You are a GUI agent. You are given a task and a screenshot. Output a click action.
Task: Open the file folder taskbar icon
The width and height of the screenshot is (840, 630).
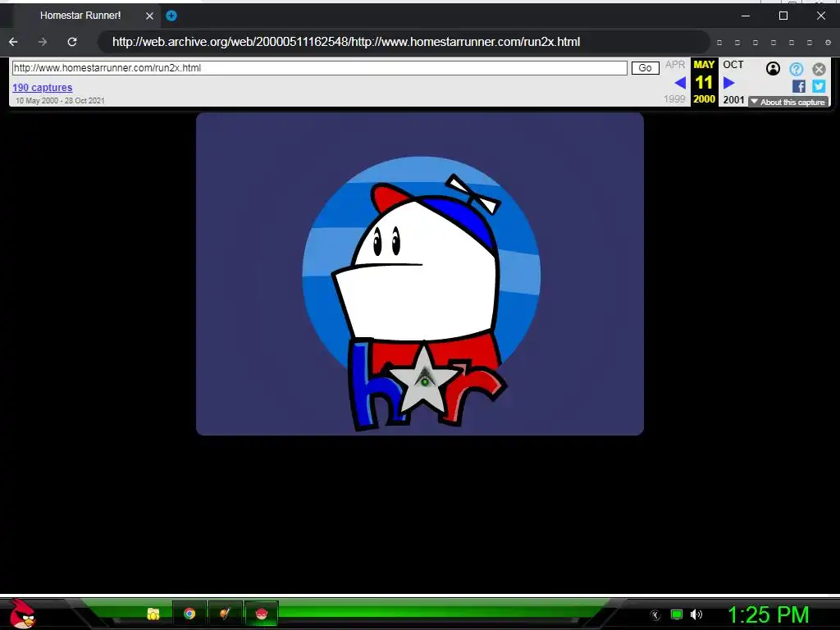pos(153,614)
